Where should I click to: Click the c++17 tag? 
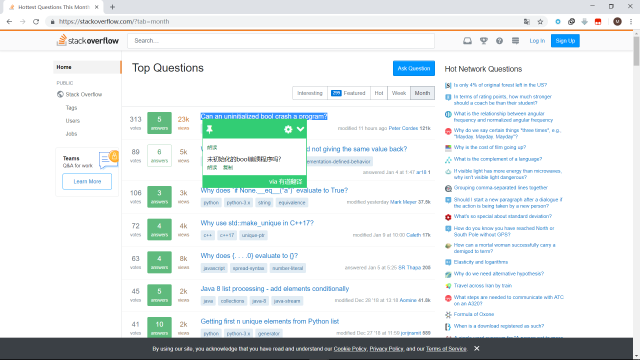227,236
